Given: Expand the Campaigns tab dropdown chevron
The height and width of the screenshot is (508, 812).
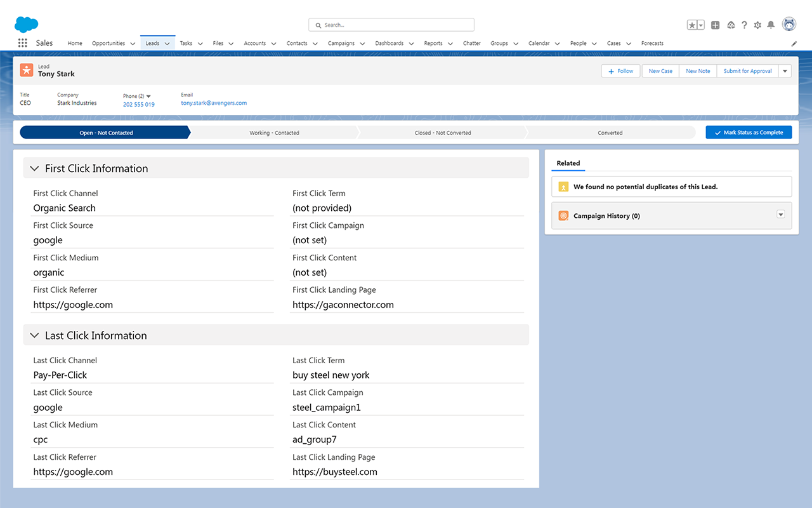Looking at the screenshot, I should [x=362, y=44].
